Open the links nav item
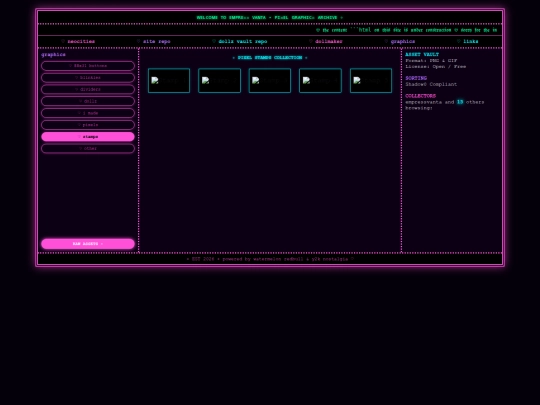 tap(467, 41)
